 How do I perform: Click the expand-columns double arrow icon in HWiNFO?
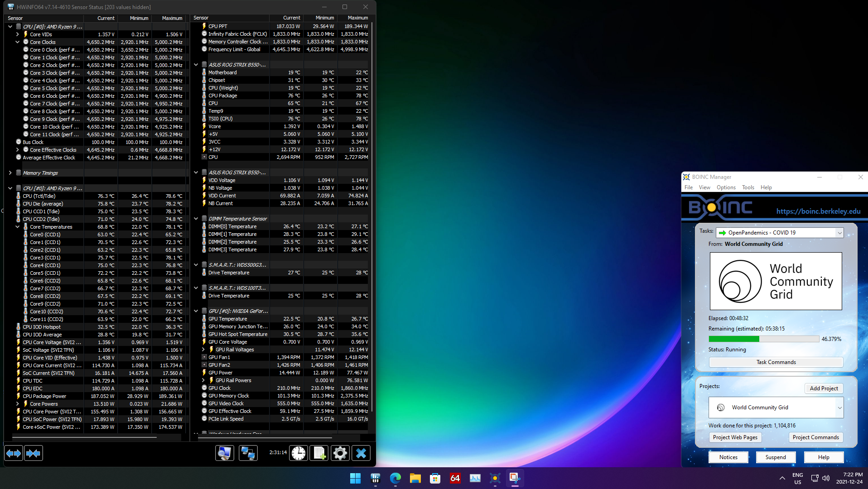[x=14, y=453]
